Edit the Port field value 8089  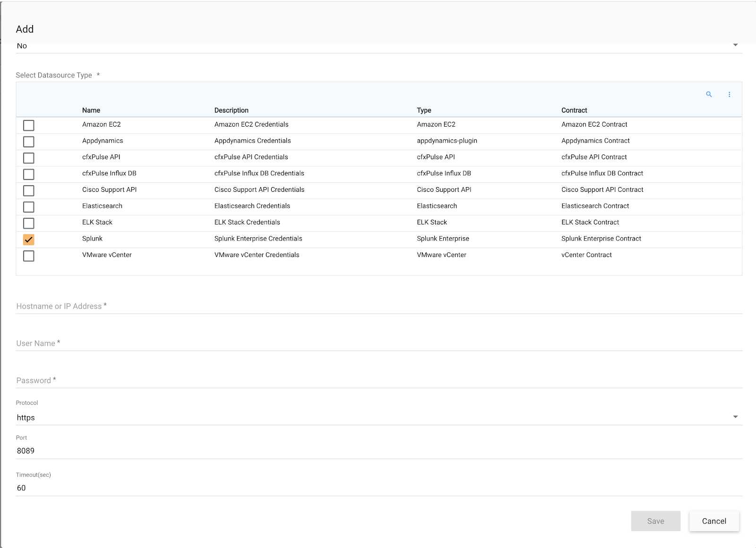379,451
